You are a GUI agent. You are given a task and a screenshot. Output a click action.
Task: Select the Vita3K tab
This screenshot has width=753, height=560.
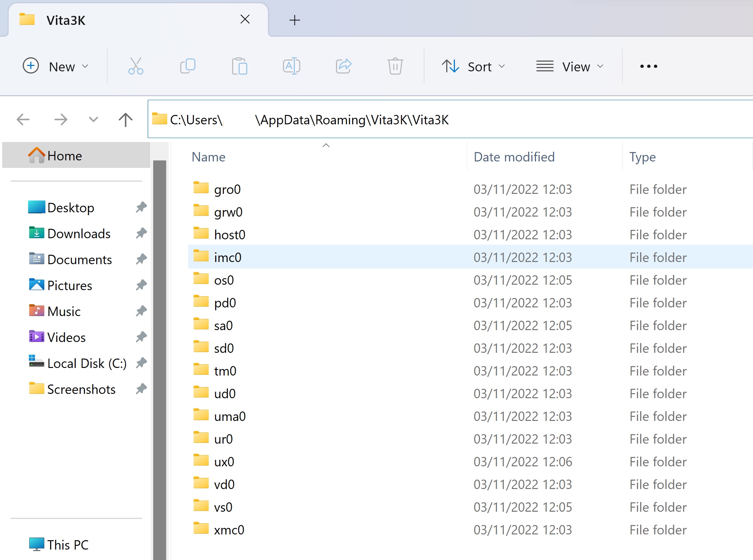pyautogui.click(x=138, y=20)
